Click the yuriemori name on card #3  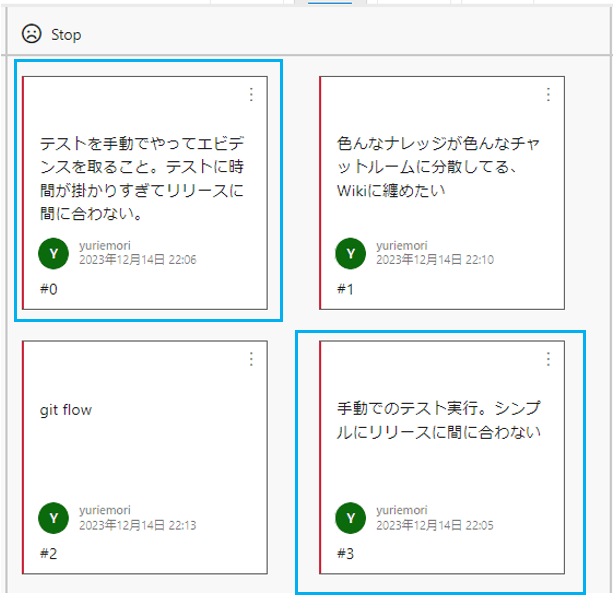click(x=402, y=510)
